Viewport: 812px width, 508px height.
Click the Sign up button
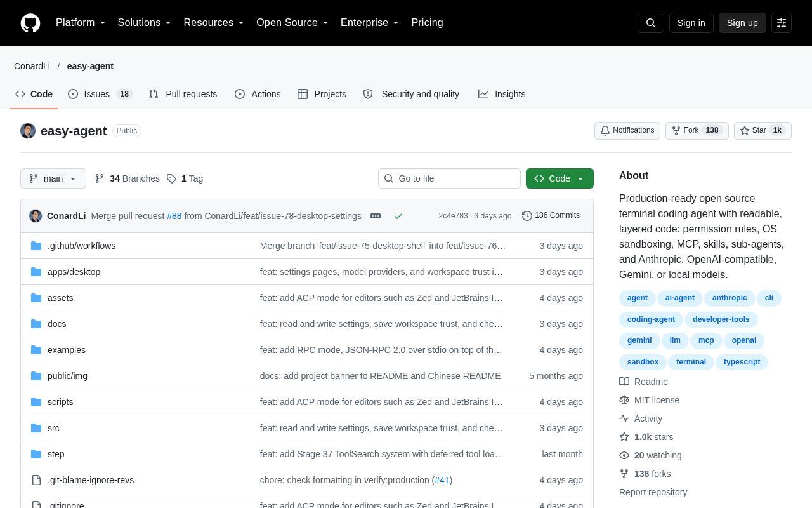742,23
